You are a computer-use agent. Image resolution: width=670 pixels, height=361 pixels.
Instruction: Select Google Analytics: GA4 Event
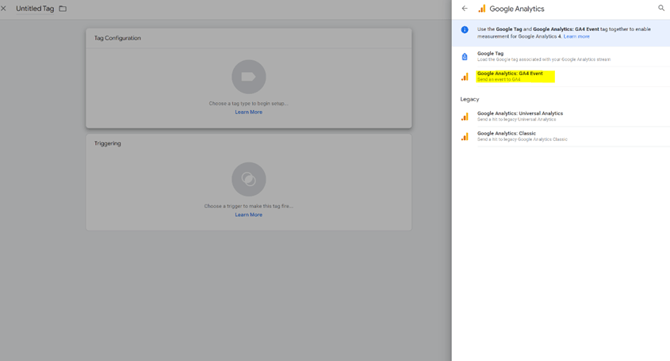click(561, 76)
